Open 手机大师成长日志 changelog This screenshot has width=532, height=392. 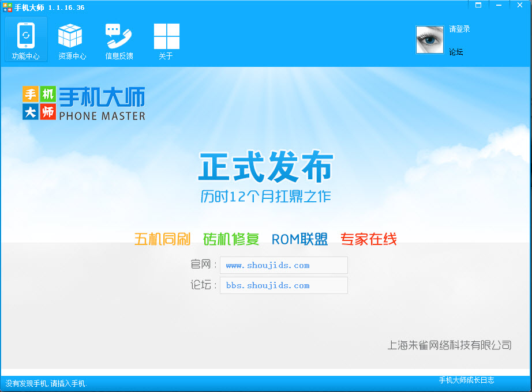[466, 380]
